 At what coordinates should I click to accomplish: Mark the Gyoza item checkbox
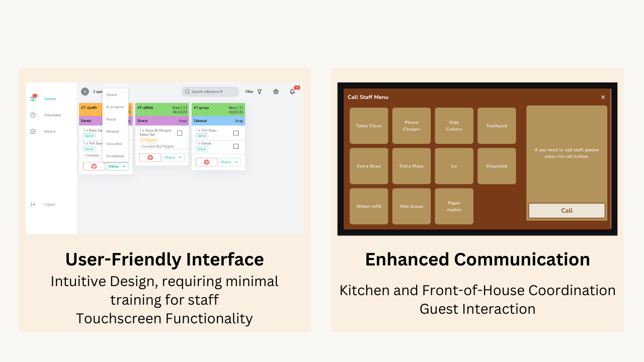click(235, 146)
